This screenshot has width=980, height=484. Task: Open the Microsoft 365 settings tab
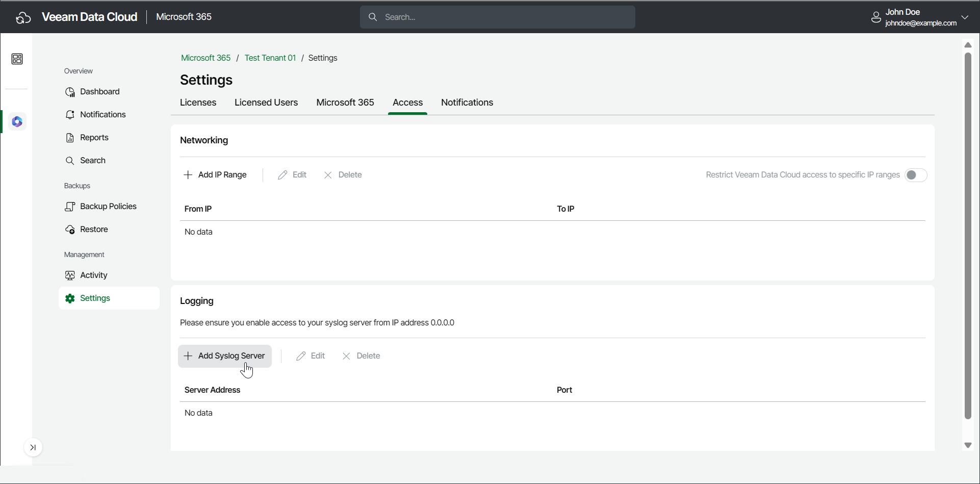point(345,103)
